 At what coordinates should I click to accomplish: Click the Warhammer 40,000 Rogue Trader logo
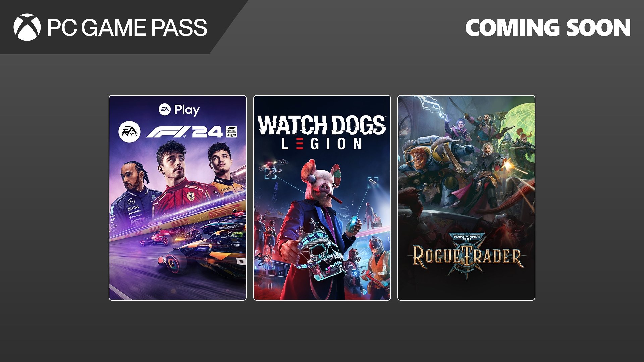pyautogui.click(x=467, y=255)
